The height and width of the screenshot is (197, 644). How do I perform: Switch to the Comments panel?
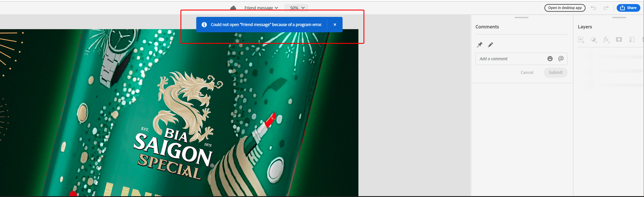[x=487, y=26]
